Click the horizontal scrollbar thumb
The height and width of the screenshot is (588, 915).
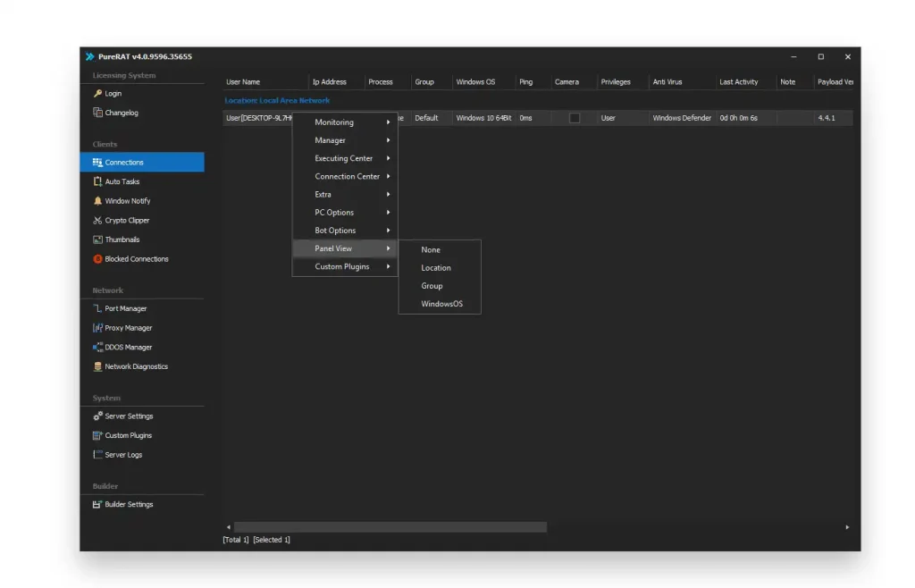(390, 527)
